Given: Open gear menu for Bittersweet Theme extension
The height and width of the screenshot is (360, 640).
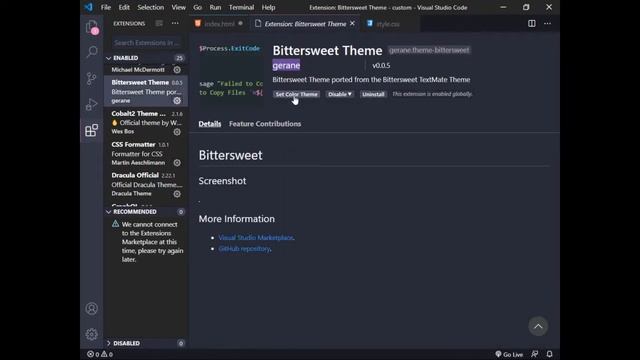Looking at the screenshot, I should pos(177,100).
